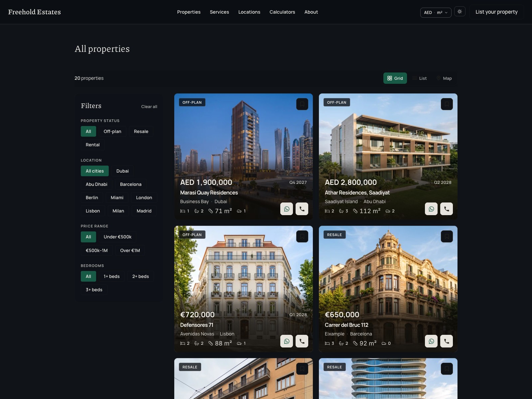This screenshot has width=532, height=399.
Task: Switch to List view
Action: (420, 78)
